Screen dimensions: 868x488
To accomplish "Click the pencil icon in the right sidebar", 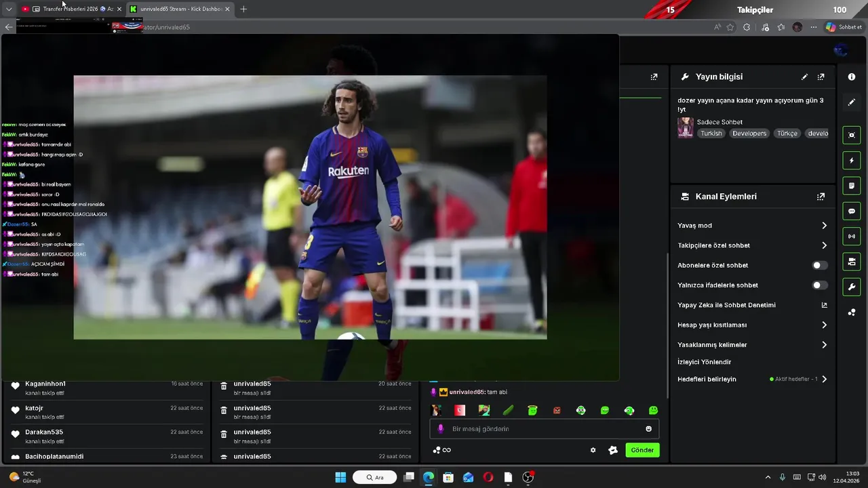I will click(852, 102).
